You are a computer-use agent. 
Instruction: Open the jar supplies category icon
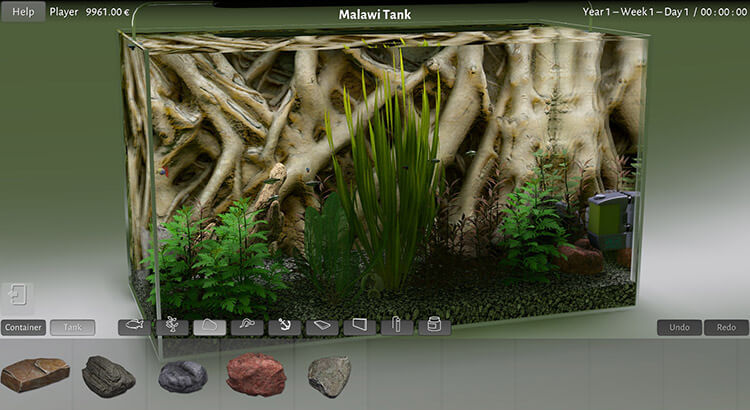434,326
